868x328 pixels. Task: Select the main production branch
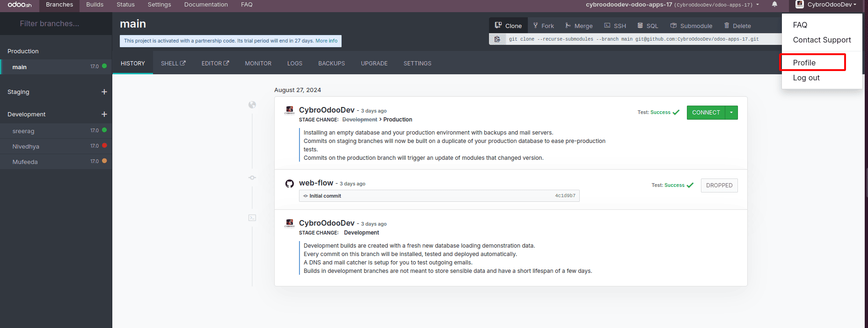tap(56, 67)
